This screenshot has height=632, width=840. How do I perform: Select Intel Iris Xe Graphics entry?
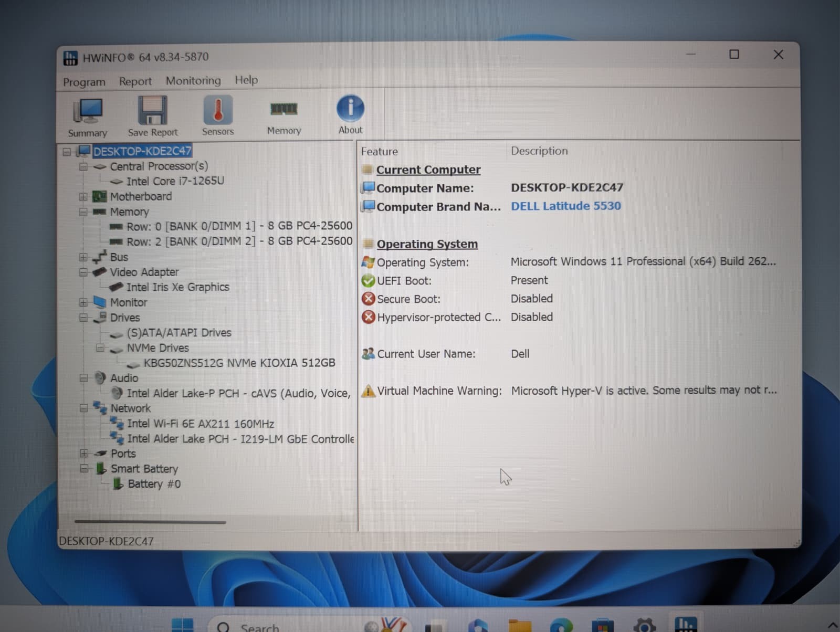(178, 287)
